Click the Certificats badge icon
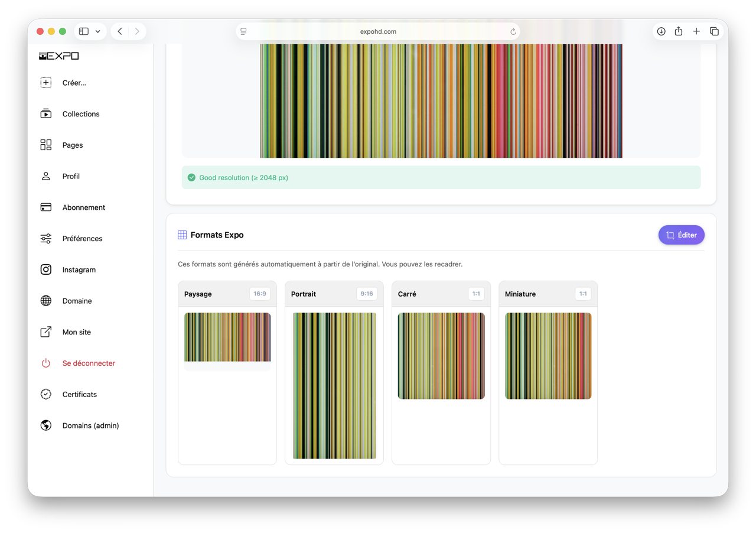756x533 pixels. 46,394
